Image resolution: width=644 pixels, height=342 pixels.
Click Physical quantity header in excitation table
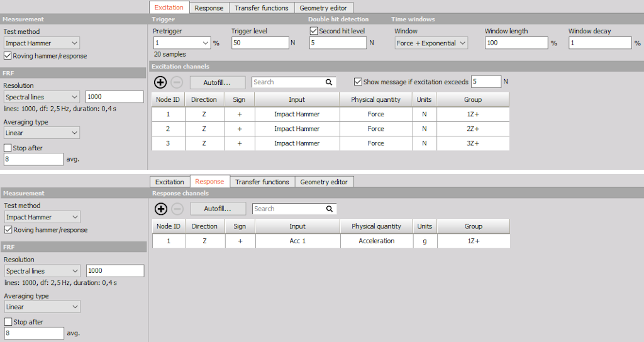[x=376, y=100]
